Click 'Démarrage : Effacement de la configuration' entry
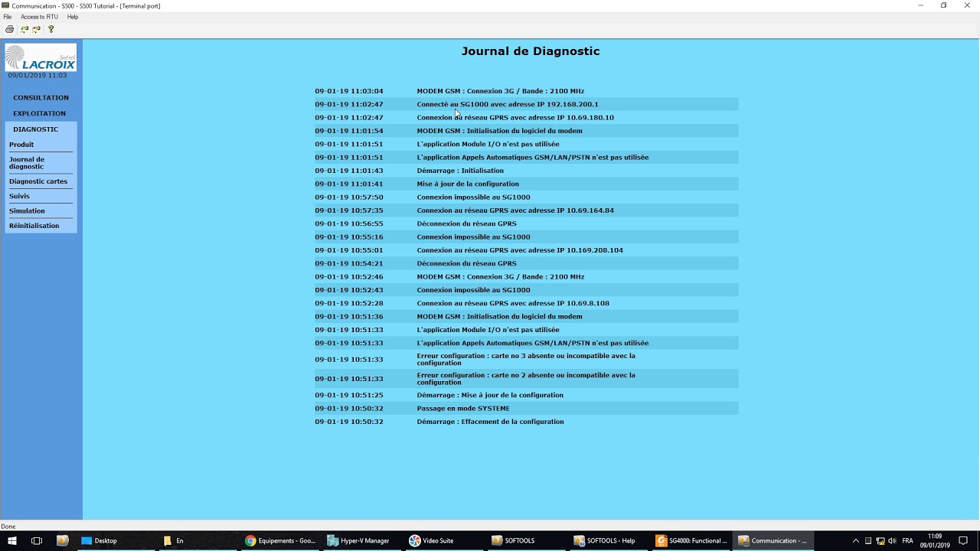980x551 pixels. pos(490,422)
